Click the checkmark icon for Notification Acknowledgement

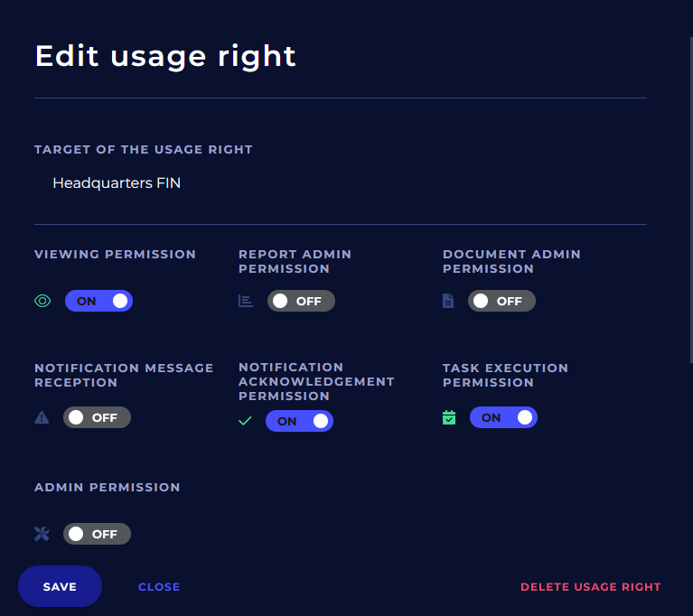(x=245, y=421)
